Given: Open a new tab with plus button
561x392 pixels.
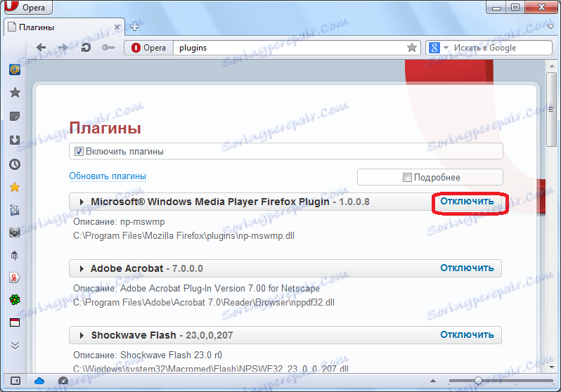Looking at the screenshot, I should 134,27.
